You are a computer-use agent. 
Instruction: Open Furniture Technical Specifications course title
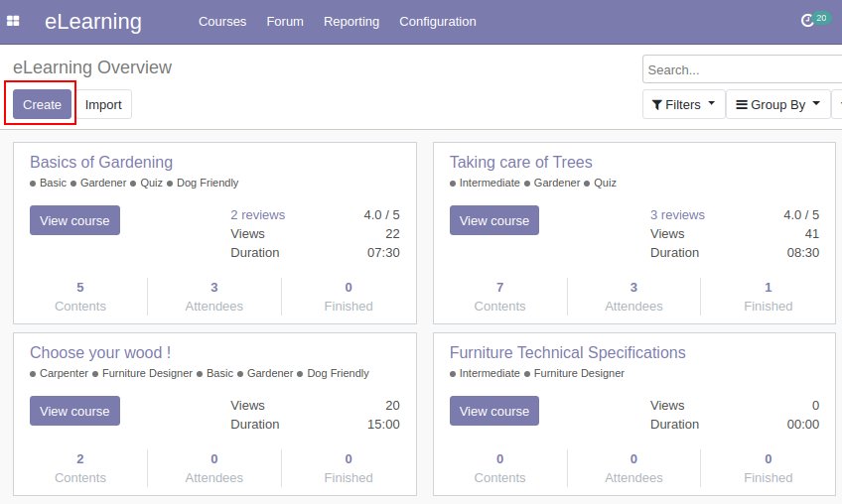click(568, 352)
